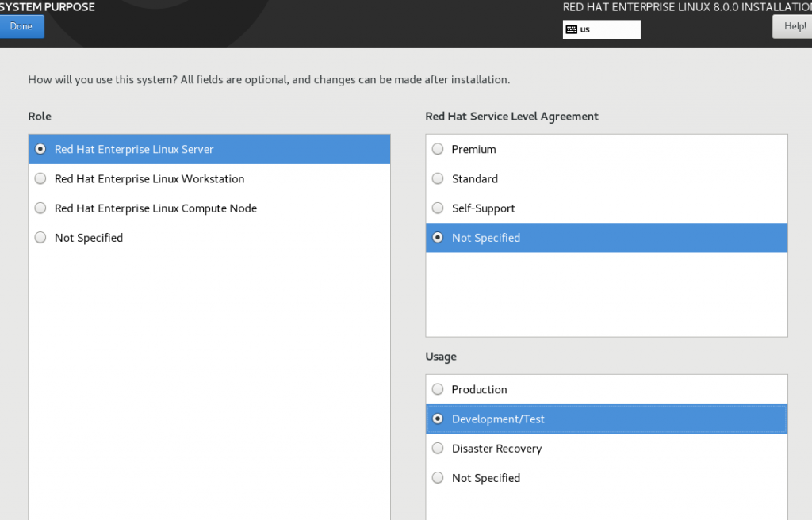Screen dimensions: 812x520
Task: Select Production usage option
Action: (x=479, y=389)
